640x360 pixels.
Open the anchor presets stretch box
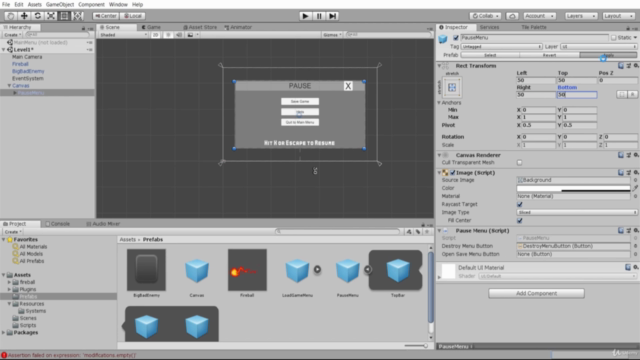(x=452, y=87)
